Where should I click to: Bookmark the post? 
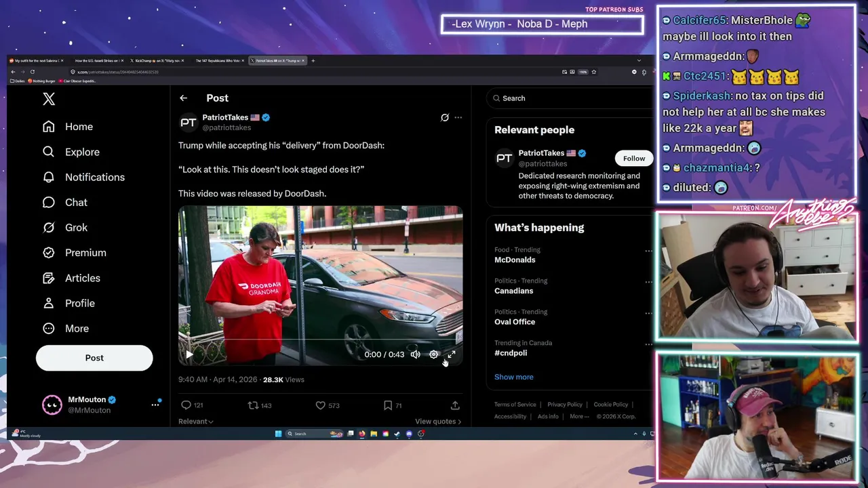[x=387, y=405]
